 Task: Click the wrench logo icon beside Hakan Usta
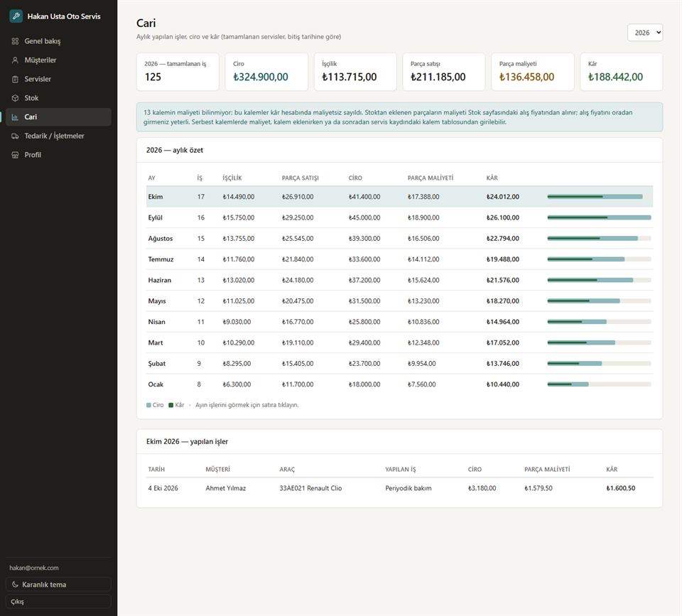pos(16,16)
